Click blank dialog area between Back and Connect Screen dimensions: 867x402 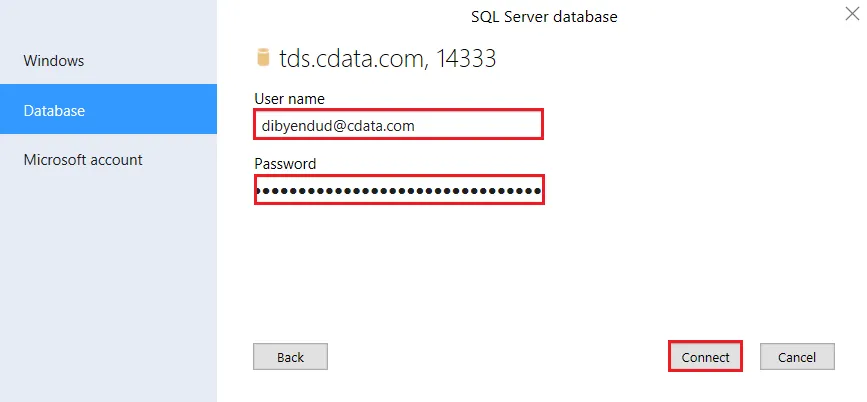click(x=495, y=357)
